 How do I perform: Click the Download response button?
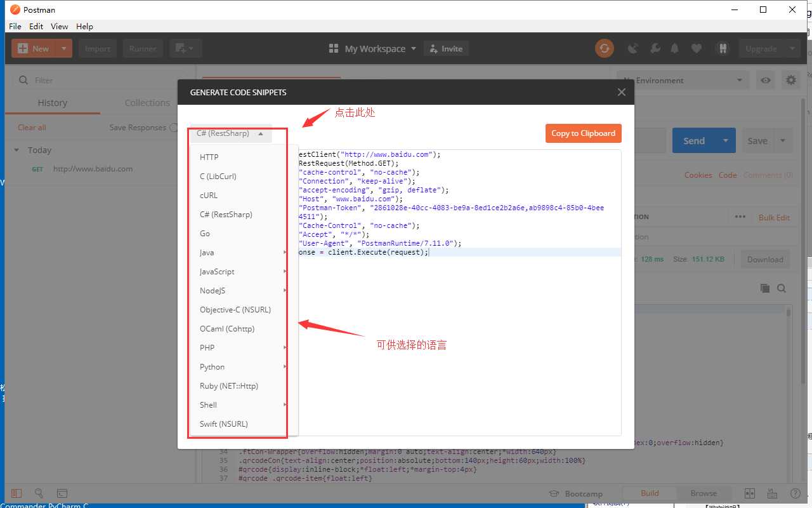[765, 259]
